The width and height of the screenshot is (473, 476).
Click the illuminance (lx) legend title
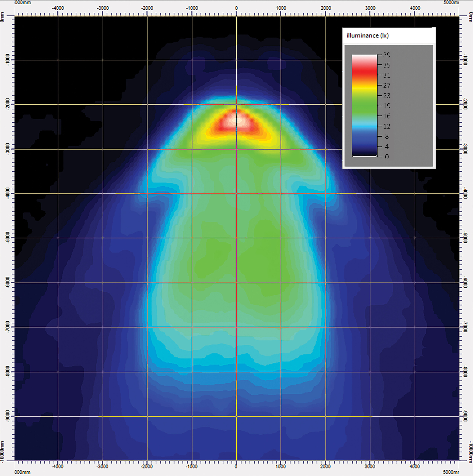point(367,36)
